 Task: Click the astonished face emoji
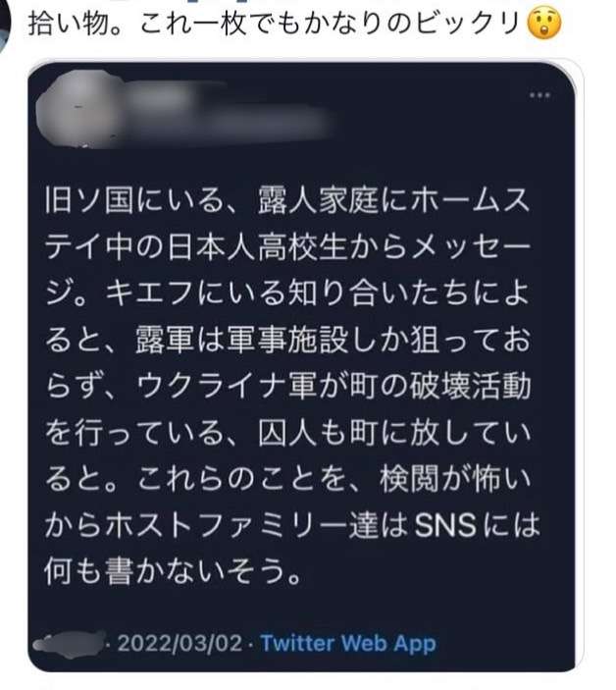click(544, 22)
